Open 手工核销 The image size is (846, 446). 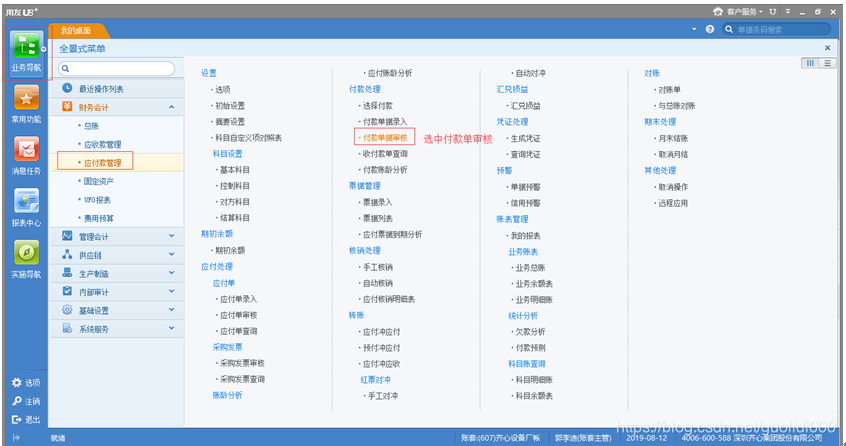tap(377, 267)
